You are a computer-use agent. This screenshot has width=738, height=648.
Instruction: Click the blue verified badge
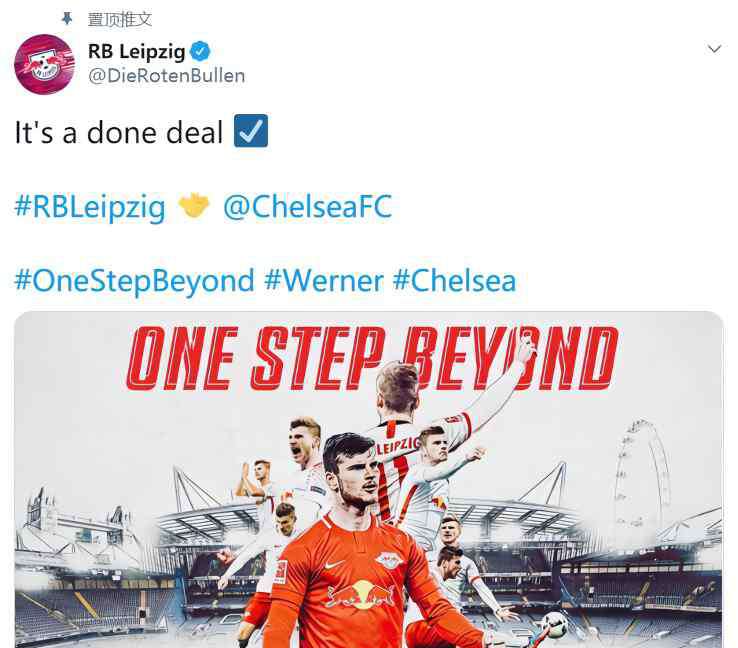click(200, 51)
